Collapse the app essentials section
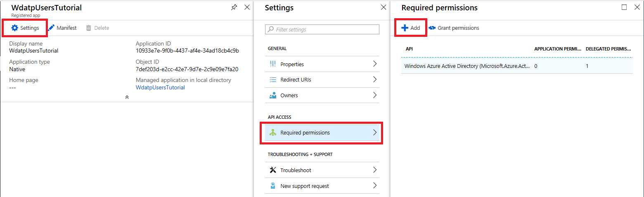Screen dimensions: 644x197 click(x=127, y=97)
